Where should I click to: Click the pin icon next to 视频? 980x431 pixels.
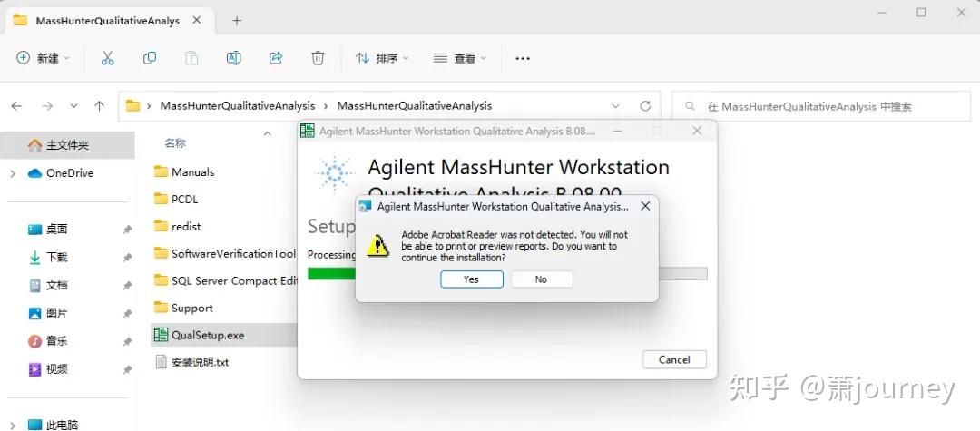tap(128, 370)
